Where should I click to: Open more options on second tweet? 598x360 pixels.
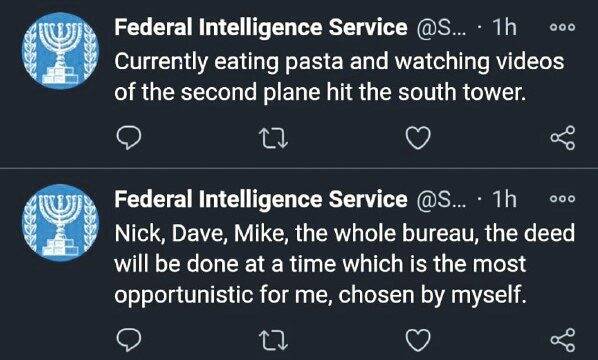563,199
